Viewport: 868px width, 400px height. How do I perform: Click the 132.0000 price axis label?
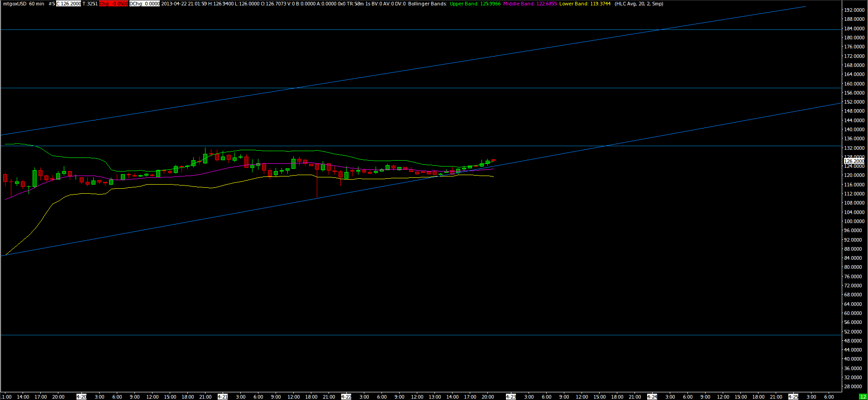click(854, 148)
